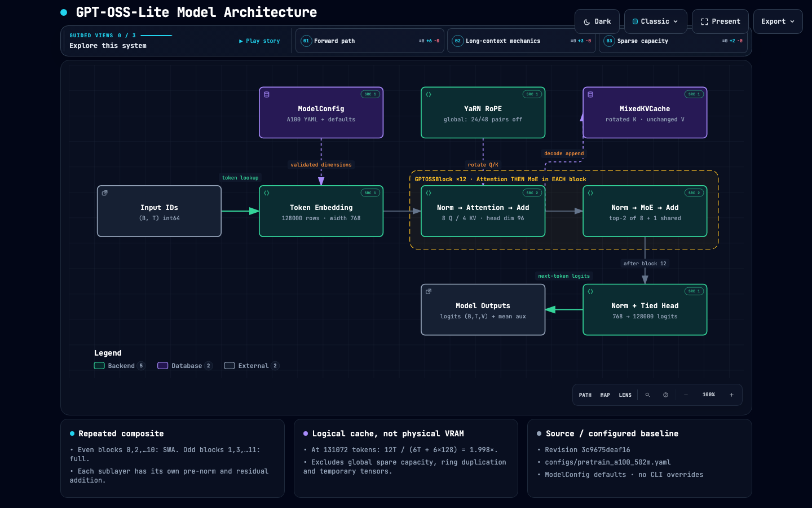The height and width of the screenshot is (508, 812).
Task: Enable PATH mode in the canvas toolbar
Action: (x=585, y=395)
